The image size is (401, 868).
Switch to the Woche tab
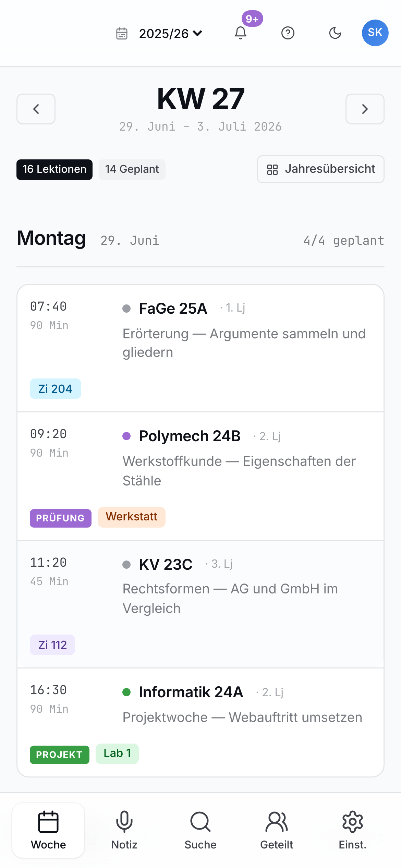coord(48,830)
